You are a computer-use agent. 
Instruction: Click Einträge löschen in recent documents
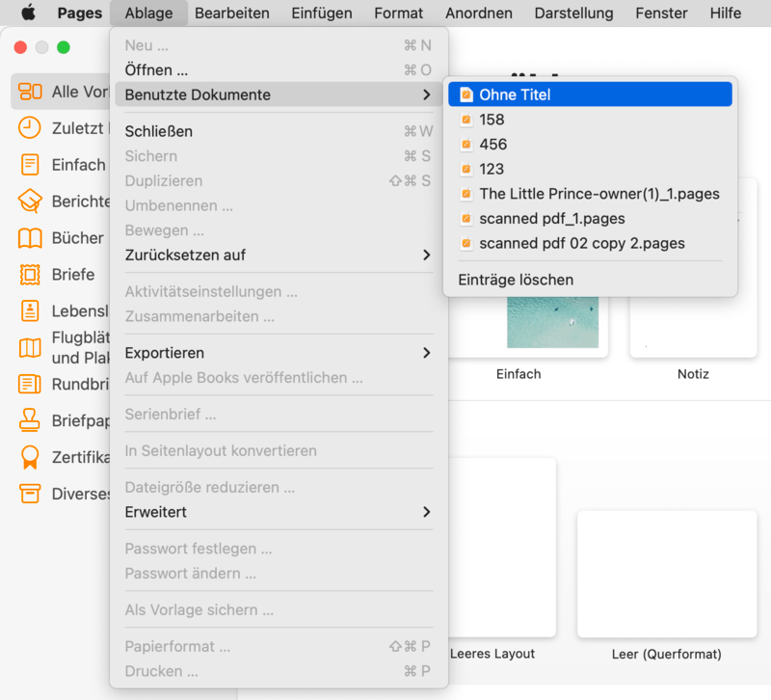(516, 280)
